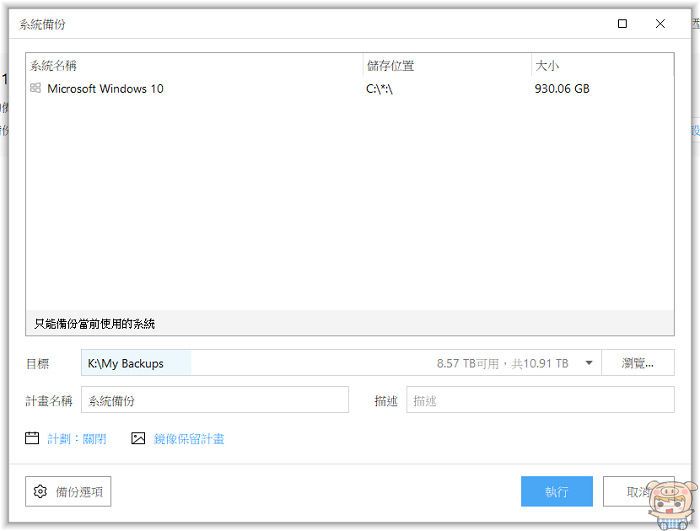Click the Windows logo icon beside Microsoft Windows 10

point(35,88)
